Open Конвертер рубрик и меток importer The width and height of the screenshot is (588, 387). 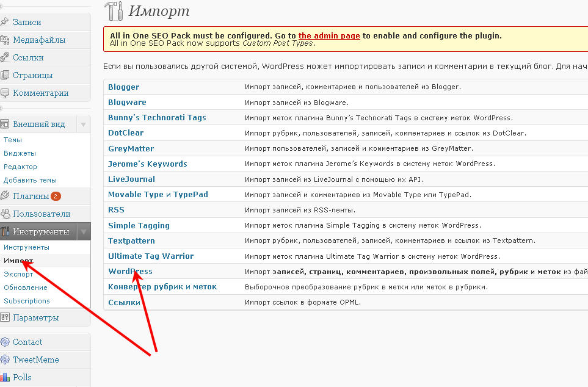tap(162, 287)
